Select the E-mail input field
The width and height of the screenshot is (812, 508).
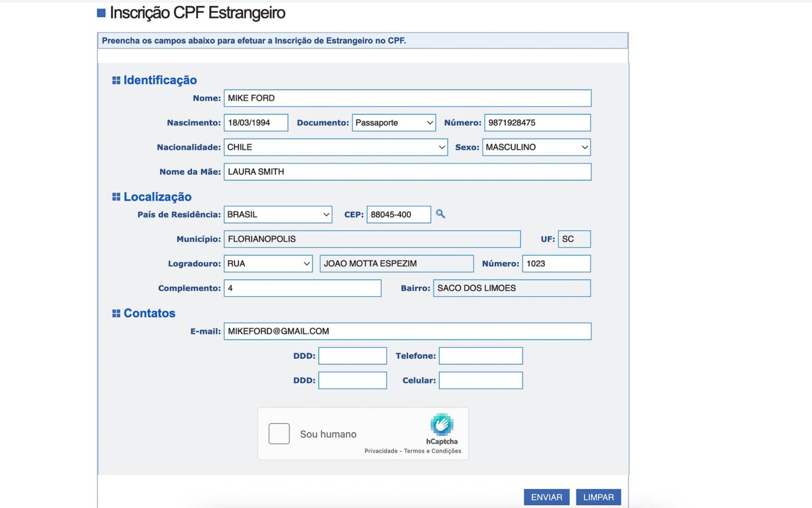(407, 331)
